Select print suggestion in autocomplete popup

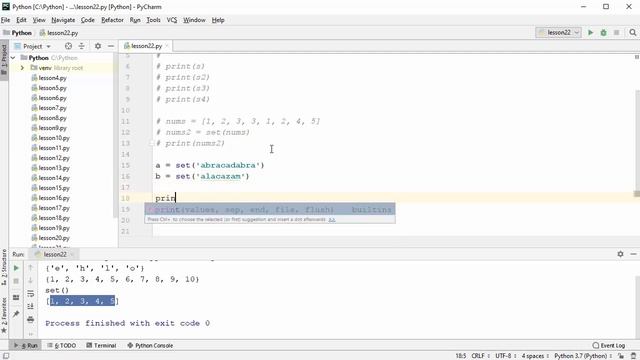[x=270, y=209]
